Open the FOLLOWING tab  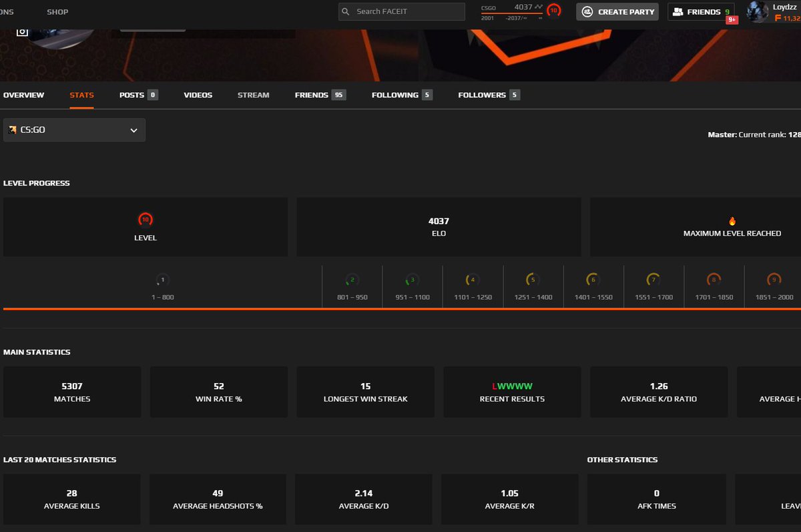click(x=402, y=95)
